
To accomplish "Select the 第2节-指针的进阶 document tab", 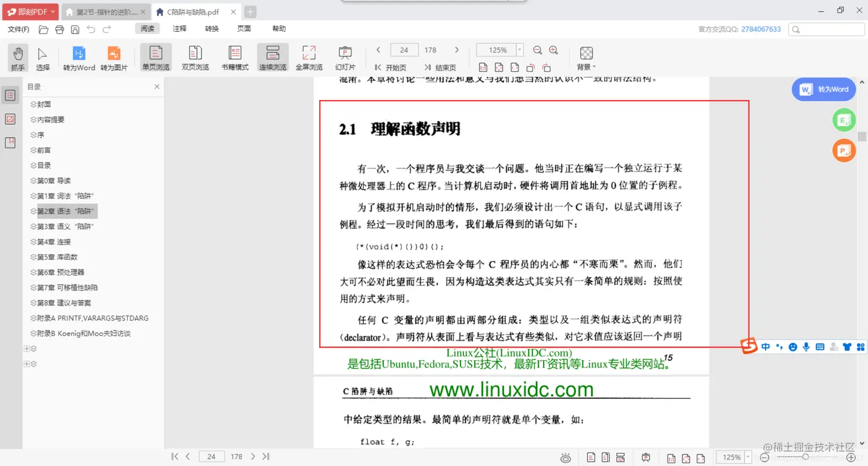I will click(103, 11).
